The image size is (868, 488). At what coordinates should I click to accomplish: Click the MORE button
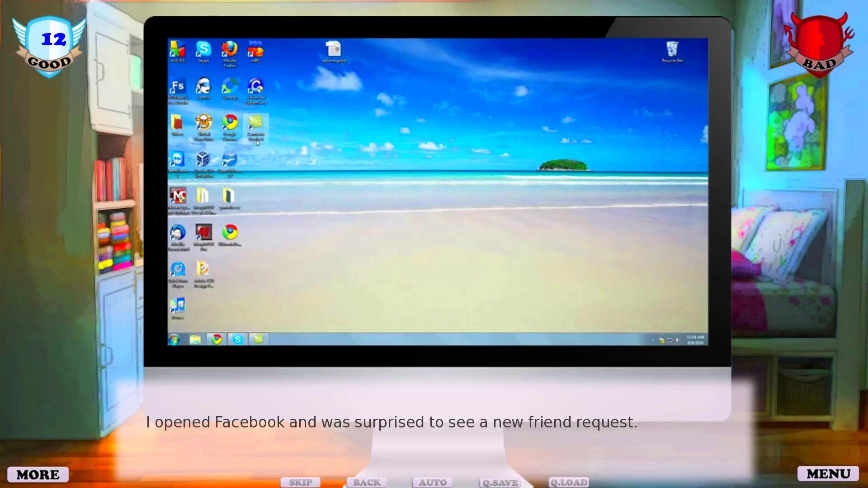(x=38, y=474)
